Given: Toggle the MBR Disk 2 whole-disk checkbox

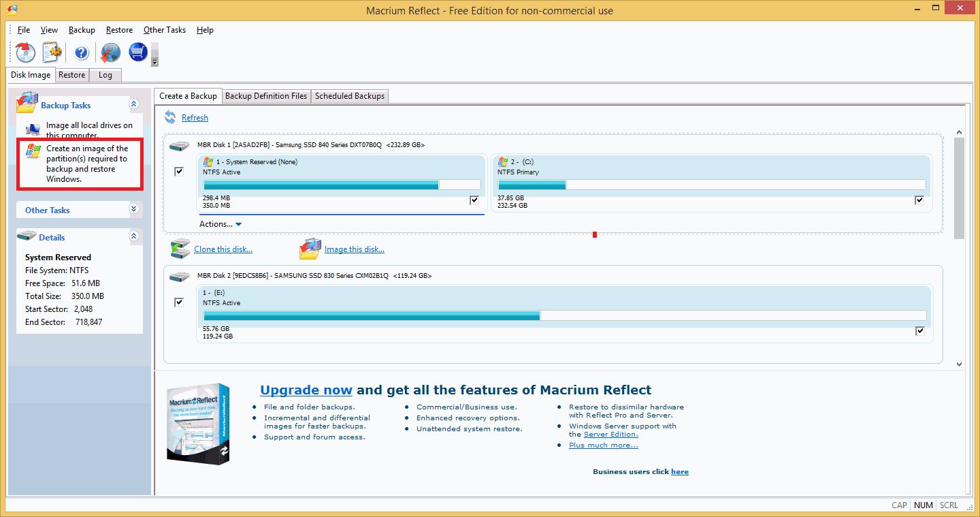Looking at the screenshot, I should pos(179,302).
